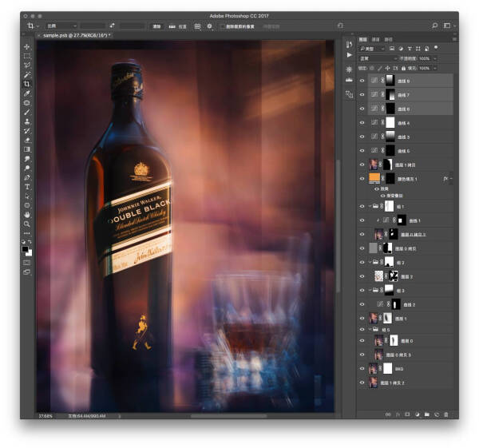Swap crop width and height icon
The width and height of the screenshot is (479, 448).
click(112, 26)
